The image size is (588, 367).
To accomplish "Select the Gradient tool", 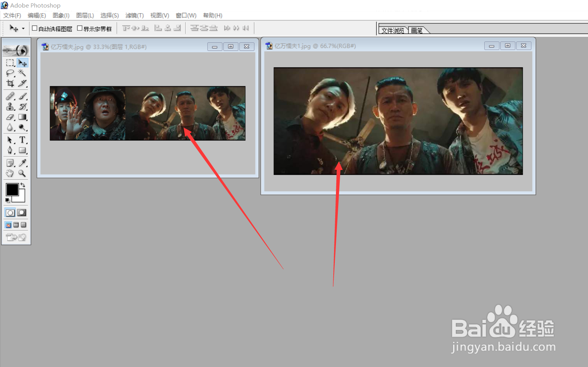I will pos(22,117).
